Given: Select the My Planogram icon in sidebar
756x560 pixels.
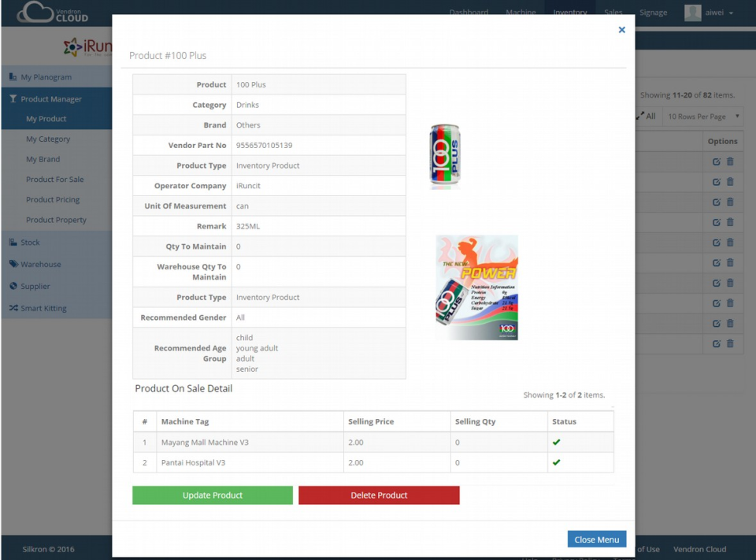Looking at the screenshot, I should tap(11, 76).
